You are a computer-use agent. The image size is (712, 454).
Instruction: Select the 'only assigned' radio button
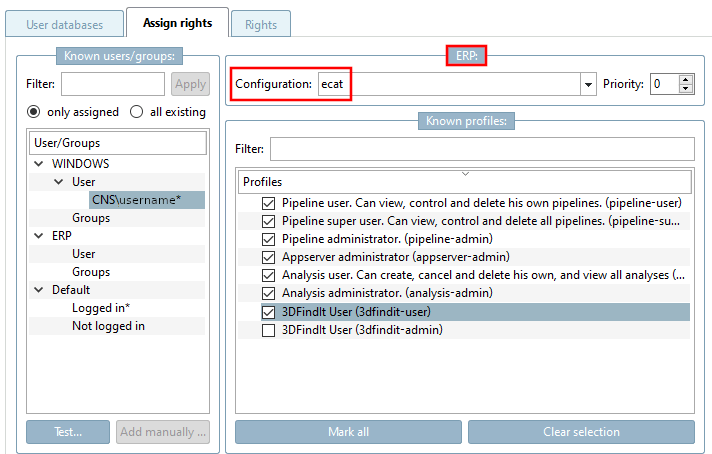(35, 112)
